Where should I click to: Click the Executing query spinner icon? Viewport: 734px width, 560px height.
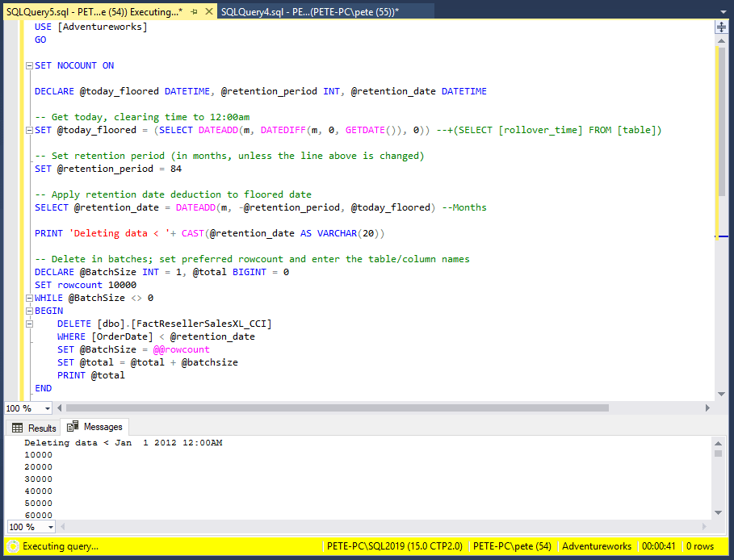pyautogui.click(x=12, y=546)
